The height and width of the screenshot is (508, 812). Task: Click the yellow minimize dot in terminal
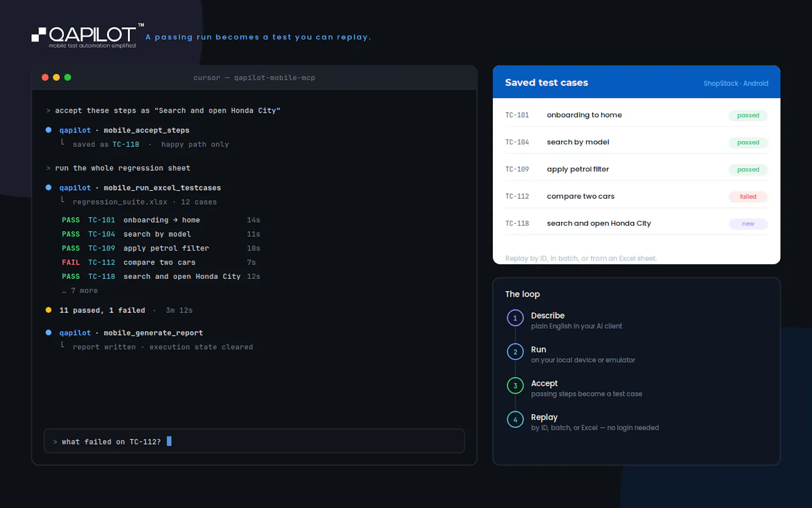56,77
